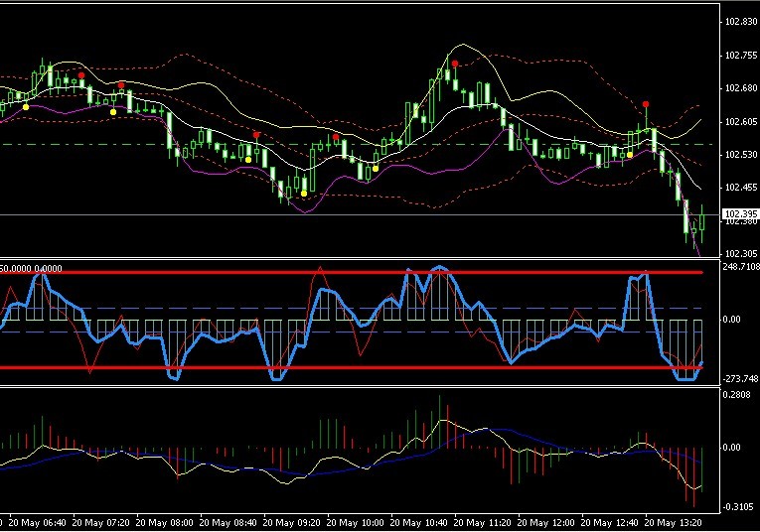Click the '20 May 13:20' time label
760x532 pixels.
pyautogui.click(x=673, y=523)
